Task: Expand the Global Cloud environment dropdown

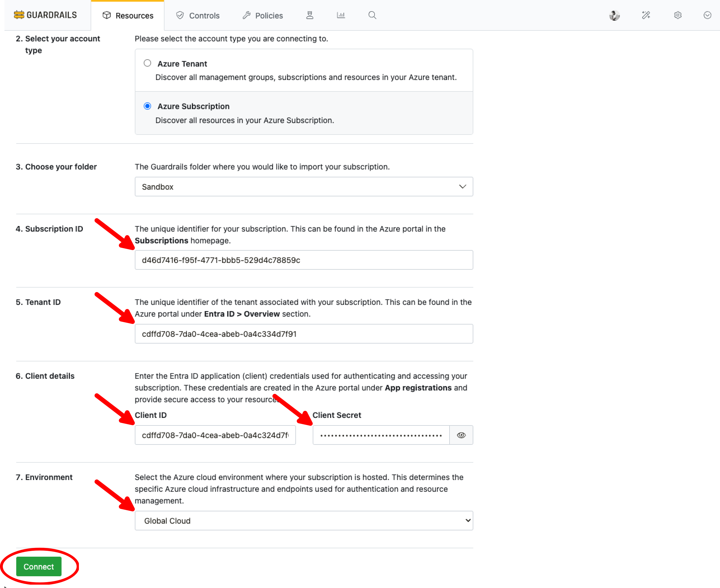Action: 303,521
